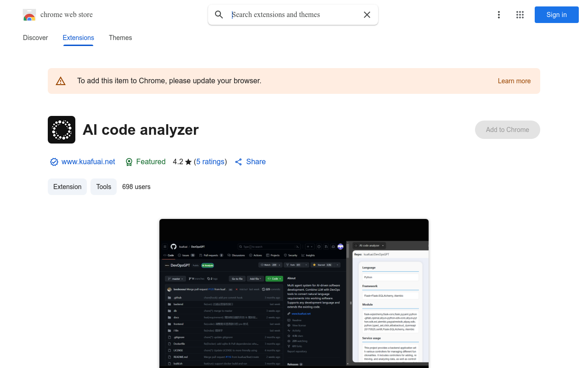Click the Share text link
Viewport: 588px width, 368px height.
pyautogui.click(x=256, y=162)
